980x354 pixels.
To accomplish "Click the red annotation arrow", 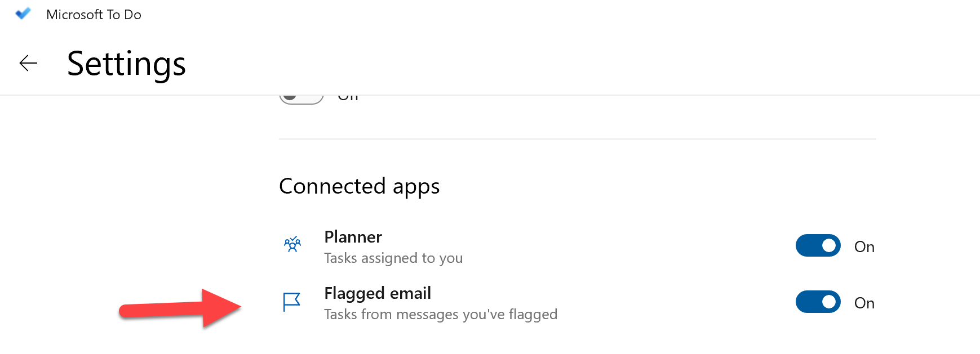I will [180, 308].
